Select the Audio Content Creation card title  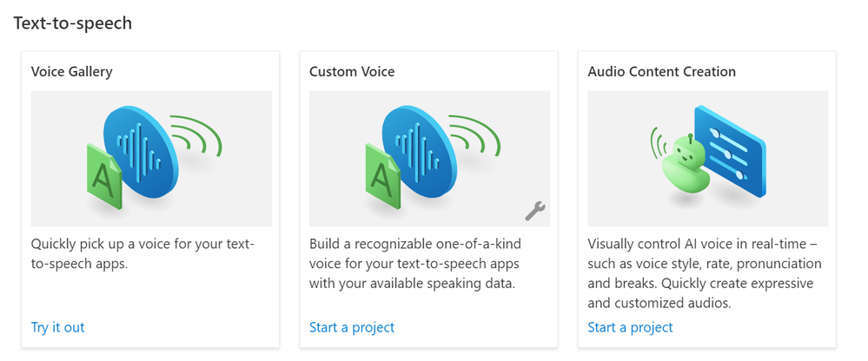[661, 72]
